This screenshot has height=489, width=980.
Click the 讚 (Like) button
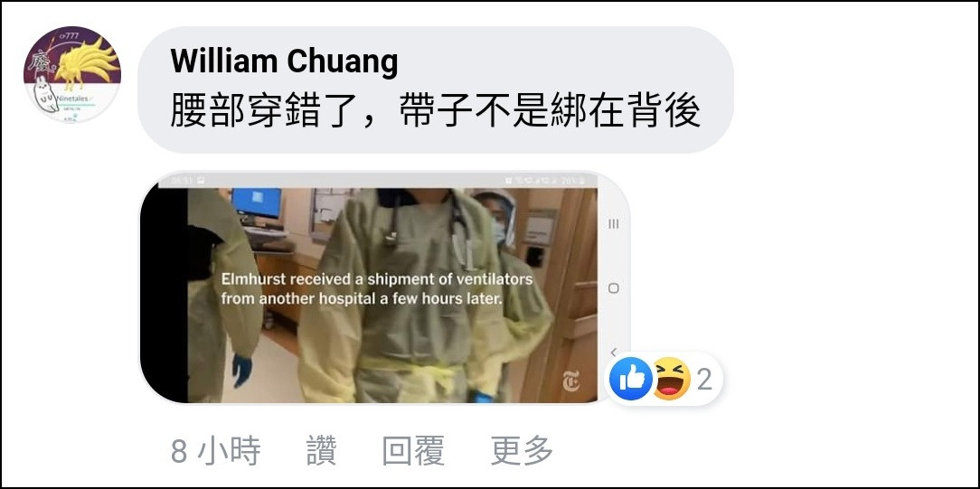click(321, 450)
